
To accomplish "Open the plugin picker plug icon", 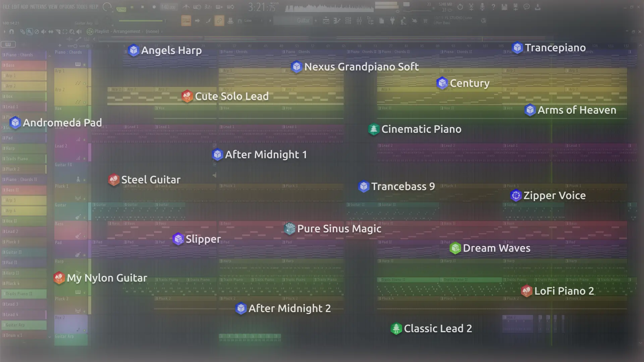I will click(392, 21).
